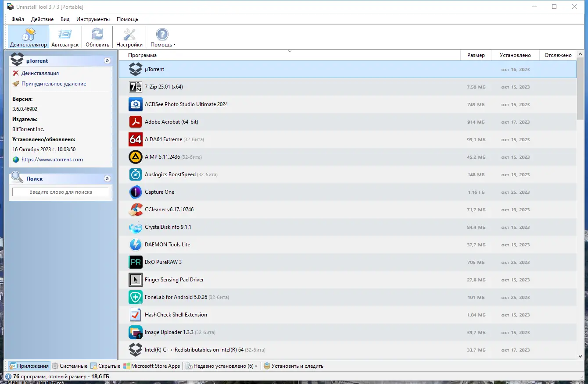Click the DAEMON Tools Lite icon

pos(136,244)
